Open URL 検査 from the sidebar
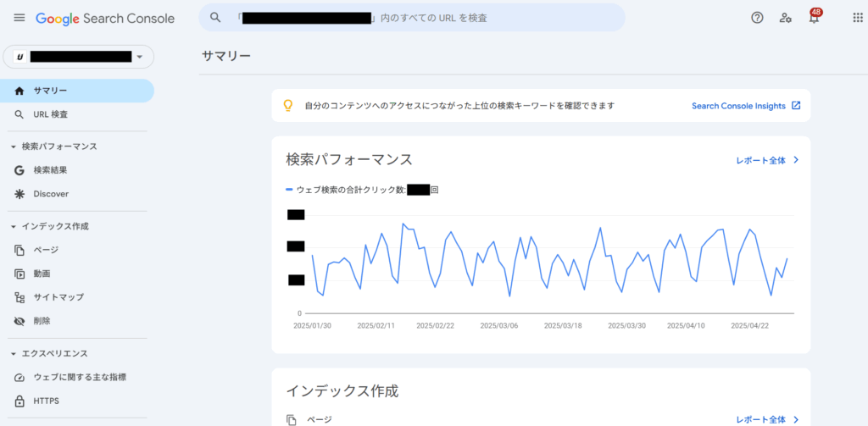This screenshot has height=426, width=868. click(x=77, y=114)
